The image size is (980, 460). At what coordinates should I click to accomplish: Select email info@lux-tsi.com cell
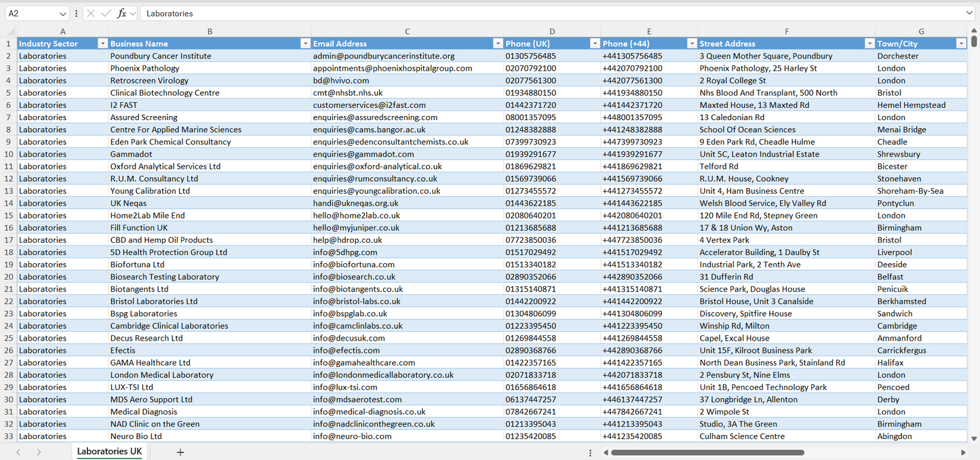pos(407,387)
